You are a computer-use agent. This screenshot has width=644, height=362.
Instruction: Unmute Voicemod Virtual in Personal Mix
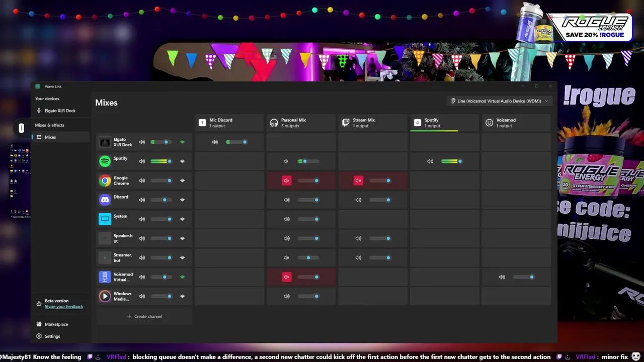(x=286, y=277)
